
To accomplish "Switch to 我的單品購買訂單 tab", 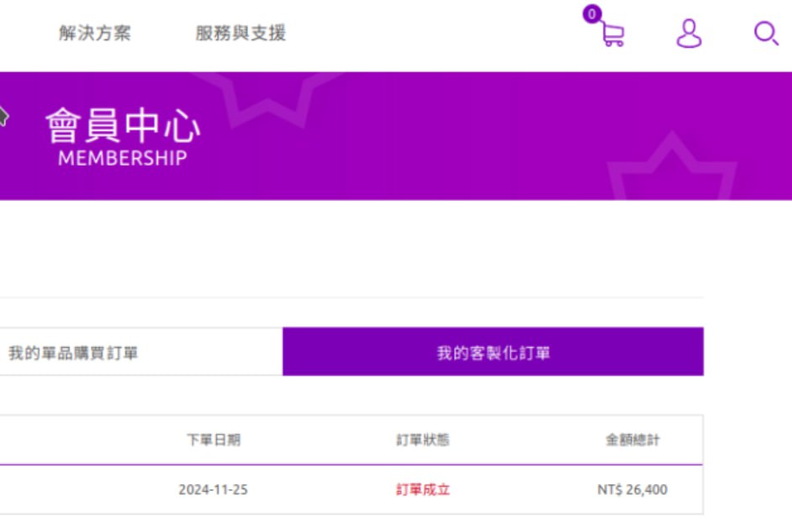I will tap(73, 353).
